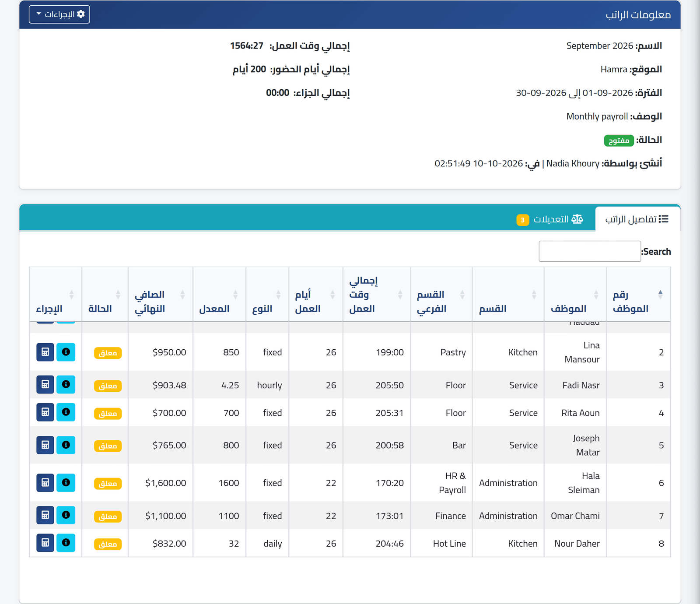The image size is (700, 604).
Task: Open calculator for Fadi Nasr's row
Action: [45, 384]
